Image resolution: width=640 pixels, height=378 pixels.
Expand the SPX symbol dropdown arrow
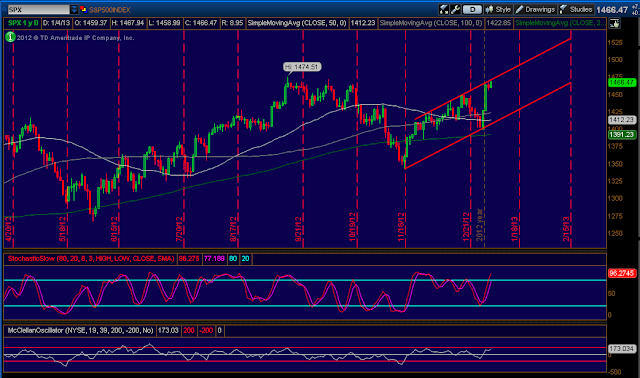[74, 9]
